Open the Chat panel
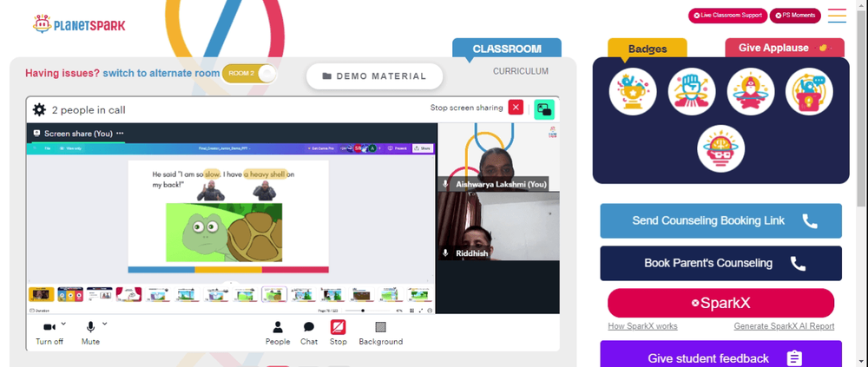The image size is (868, 367). tap(309, 334)
